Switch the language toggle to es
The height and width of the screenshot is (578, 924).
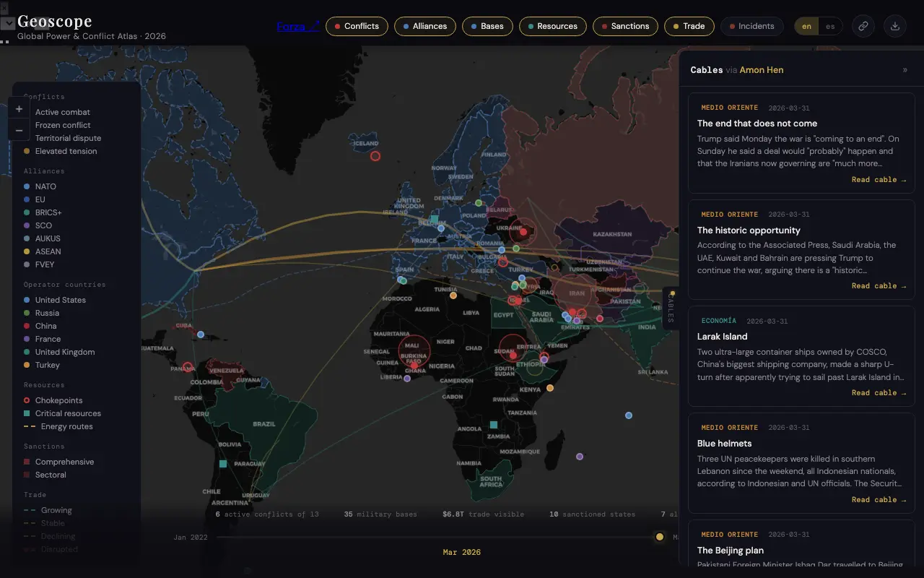(x=830, y=25)
